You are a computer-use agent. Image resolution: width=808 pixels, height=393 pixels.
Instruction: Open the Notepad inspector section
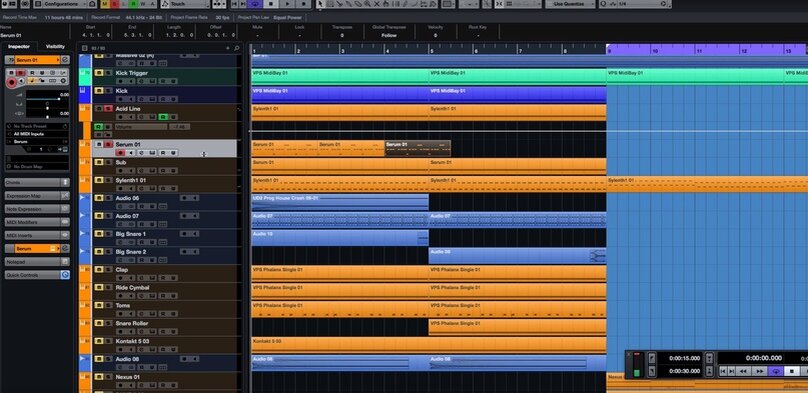[x=37, y=262]
